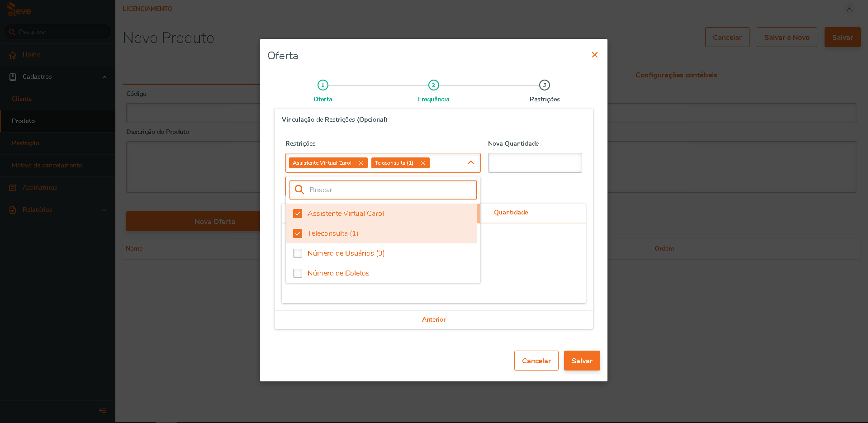
Task: Select Número de Usuários (3) option text
Action: pyautogui.click(x=346, y=253)
